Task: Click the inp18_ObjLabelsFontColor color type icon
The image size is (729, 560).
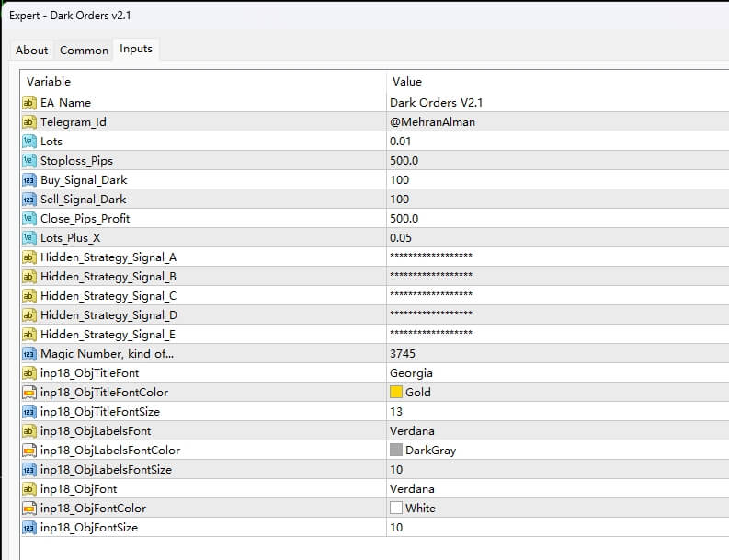Action: coord(28,451)
